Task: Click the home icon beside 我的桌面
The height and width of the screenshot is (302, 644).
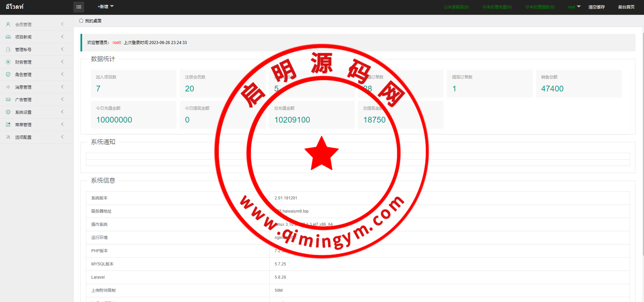Action: pyautogui.click(x=81, y=21)
